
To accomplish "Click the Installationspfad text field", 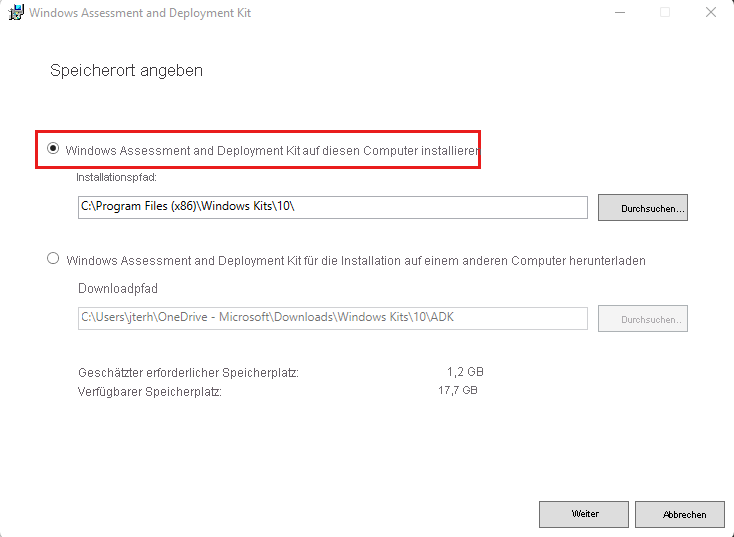I will click(x=332, y=207).
